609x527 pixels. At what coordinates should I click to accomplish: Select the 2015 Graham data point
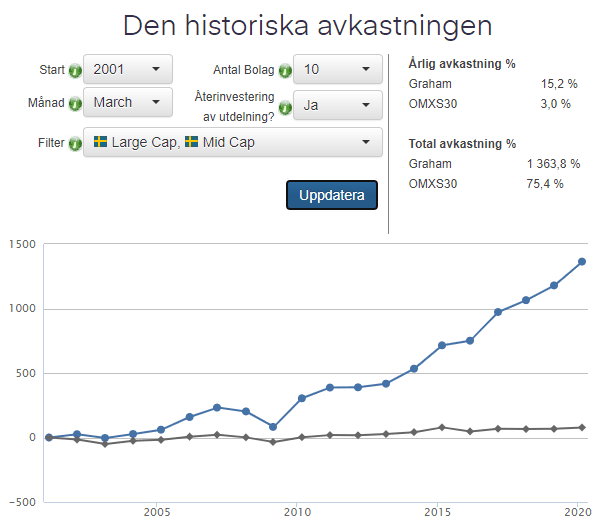click(442, 346)
